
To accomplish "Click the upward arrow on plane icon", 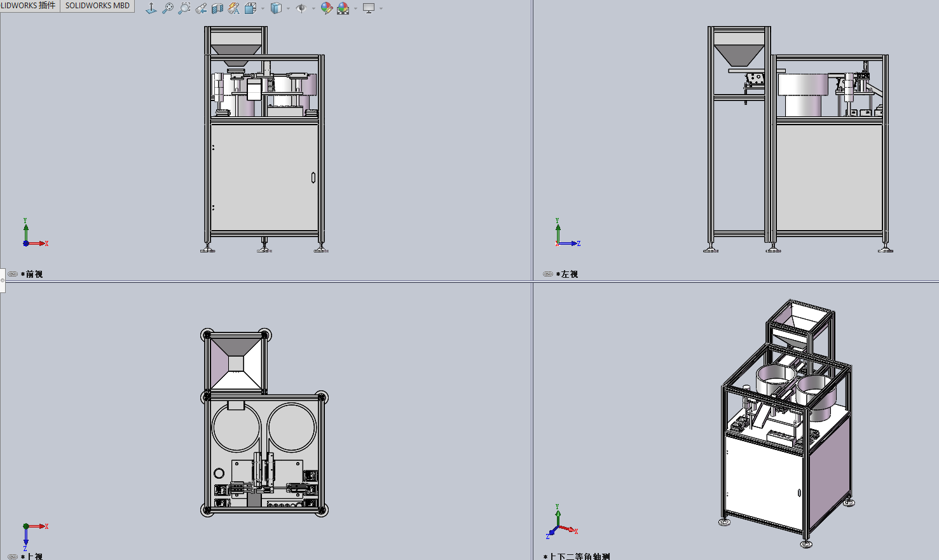I will (x=151, y=8).
